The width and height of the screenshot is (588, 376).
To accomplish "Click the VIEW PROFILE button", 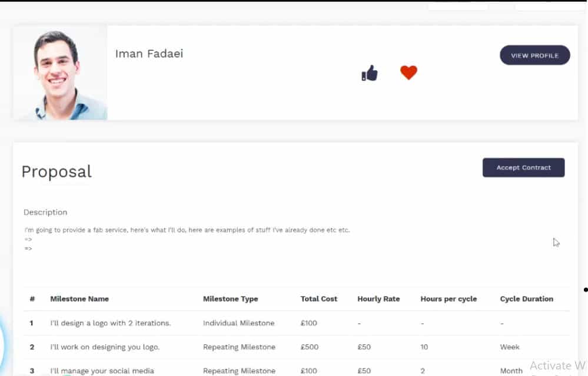I will (x=535, y=55).
